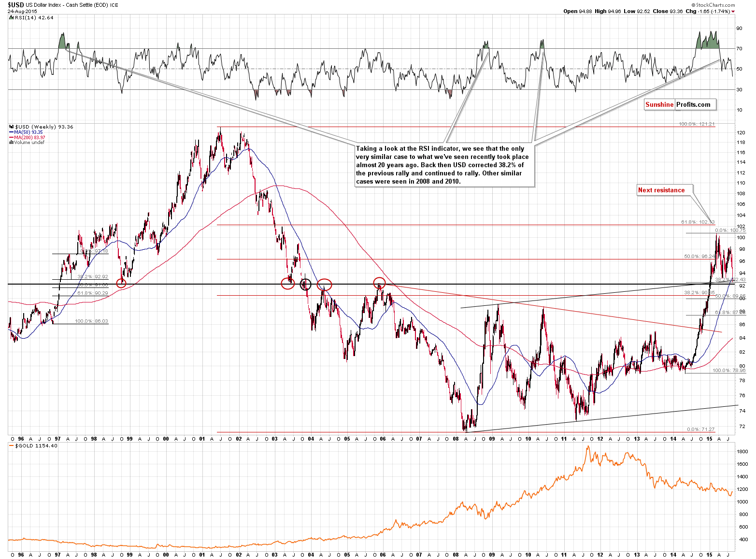This screenshot has width=756, height=559.
Task: Click the gold axis label '1200'
Action: (x=742, y=489)
